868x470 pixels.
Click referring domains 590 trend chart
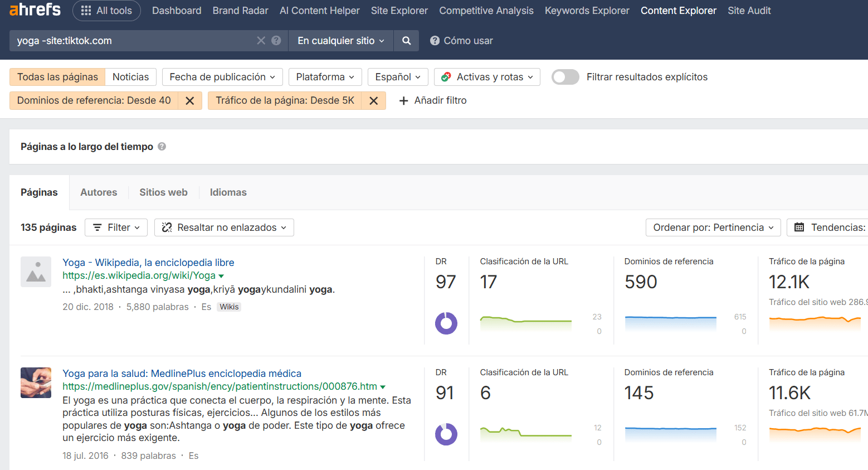pyautogui.click(x=671, y=323)
